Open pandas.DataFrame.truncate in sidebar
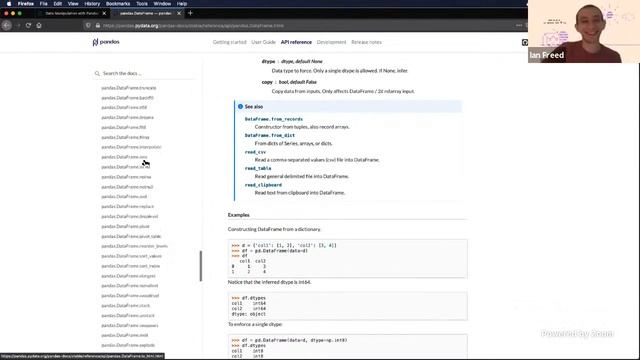 click(129, 88)
